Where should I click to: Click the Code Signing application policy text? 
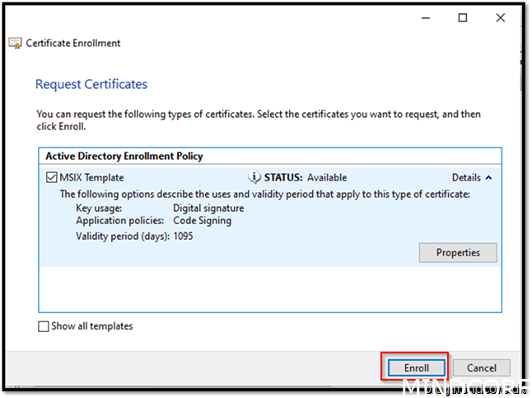click(202, 221)
